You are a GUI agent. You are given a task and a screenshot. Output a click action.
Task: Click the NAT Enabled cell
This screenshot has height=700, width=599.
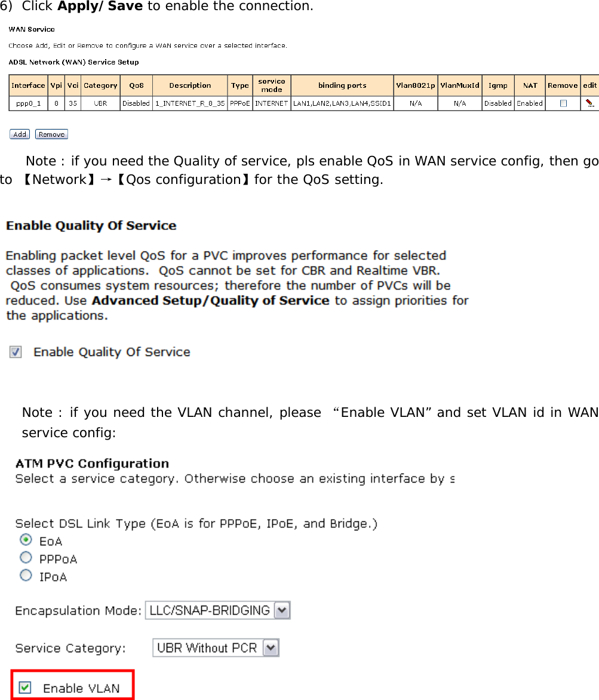click(x=529, y=103)
